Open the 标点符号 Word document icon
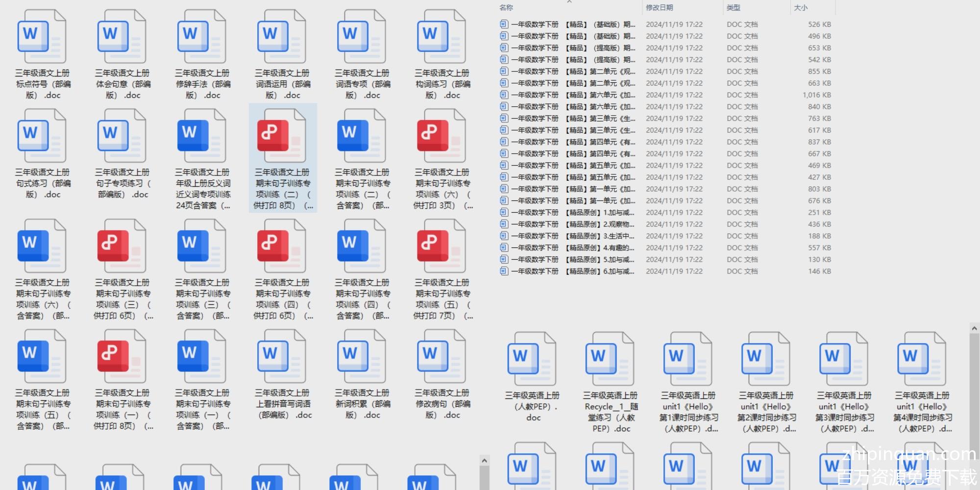Viewport: 980px width, 490px height. (x=42, y=37)
